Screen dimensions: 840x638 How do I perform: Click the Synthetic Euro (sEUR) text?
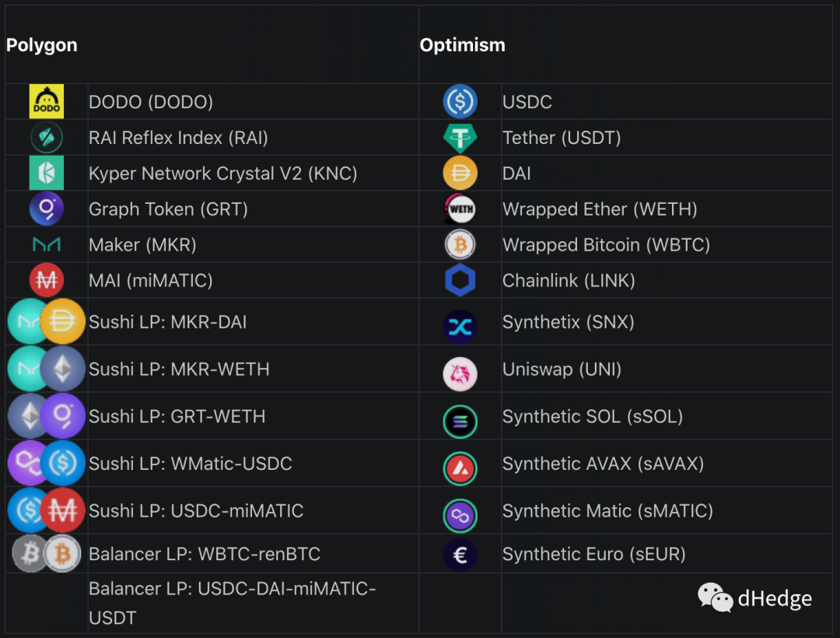coord(594,554)
